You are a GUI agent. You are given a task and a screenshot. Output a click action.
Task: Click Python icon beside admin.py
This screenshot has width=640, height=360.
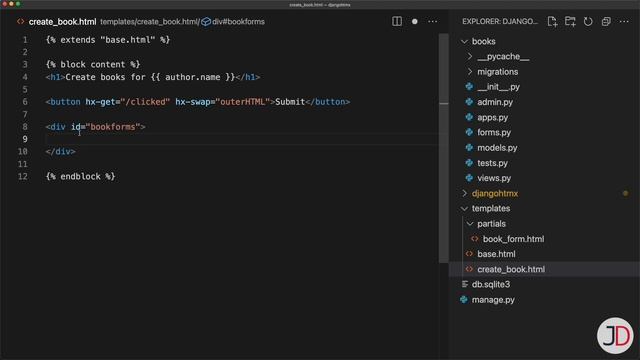click(x=469, y=102)
